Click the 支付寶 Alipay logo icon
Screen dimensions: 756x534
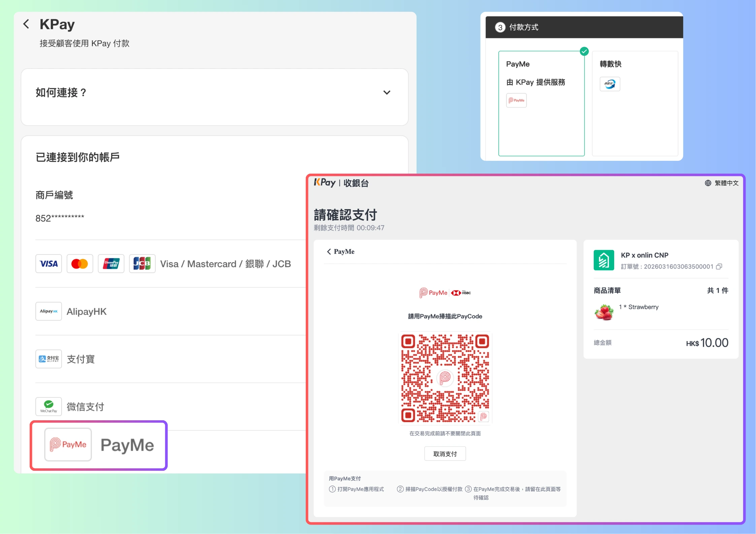pyautogui.click(x=48, y=359)
